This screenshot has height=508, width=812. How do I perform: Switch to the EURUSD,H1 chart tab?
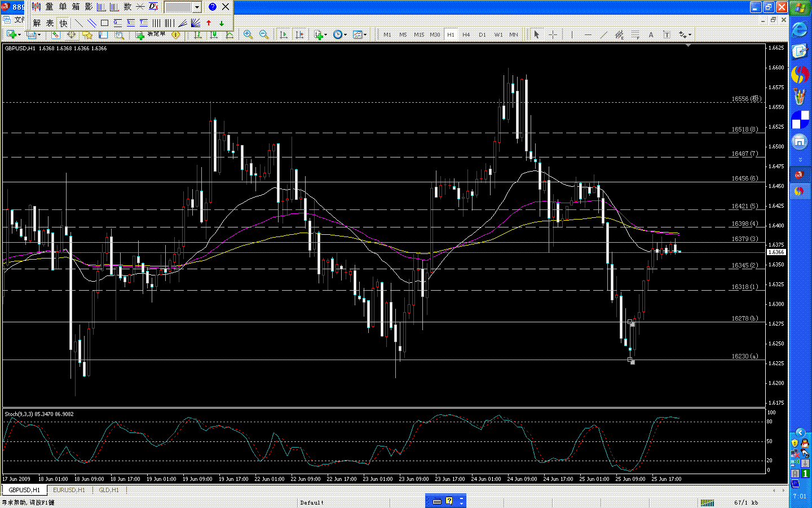pyautogui.click(x=69, y=490)
